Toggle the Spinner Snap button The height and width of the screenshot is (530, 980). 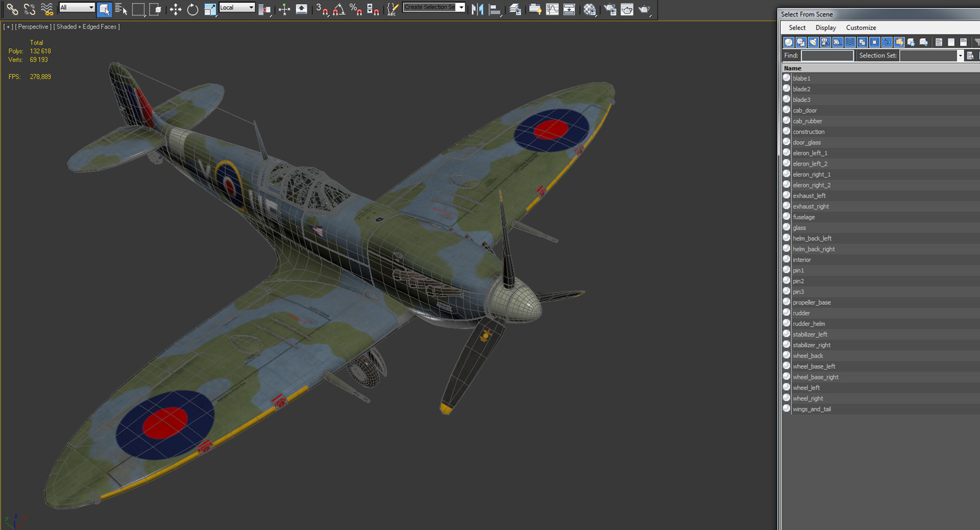(x=373, y=9)
